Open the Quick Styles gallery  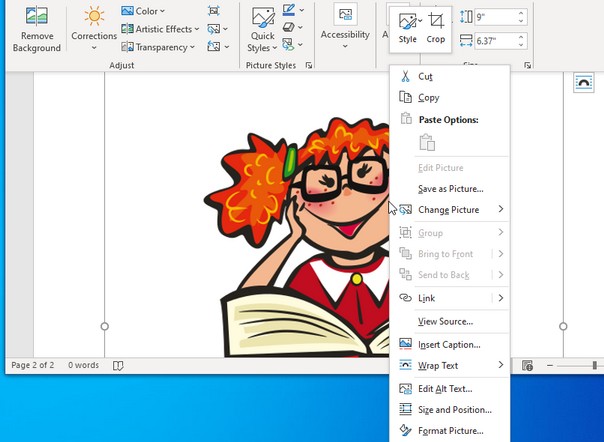click(263, 30)
